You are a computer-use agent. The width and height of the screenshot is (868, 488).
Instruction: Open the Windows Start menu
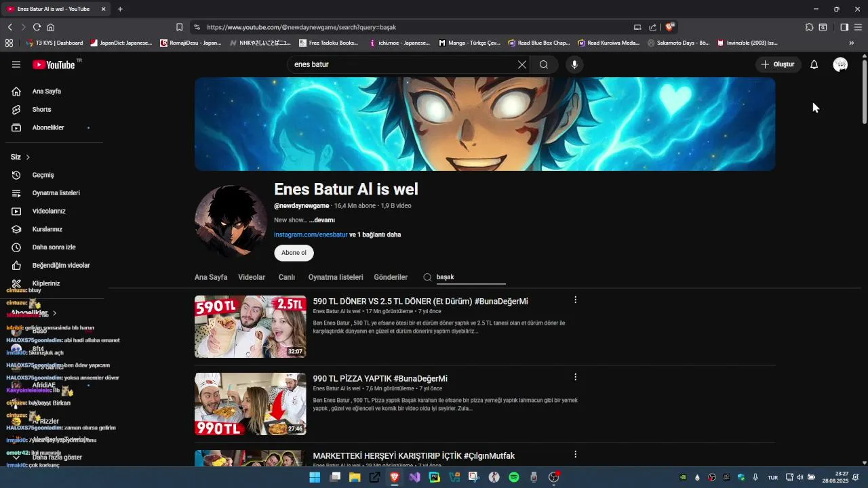[x=315, y=477]
